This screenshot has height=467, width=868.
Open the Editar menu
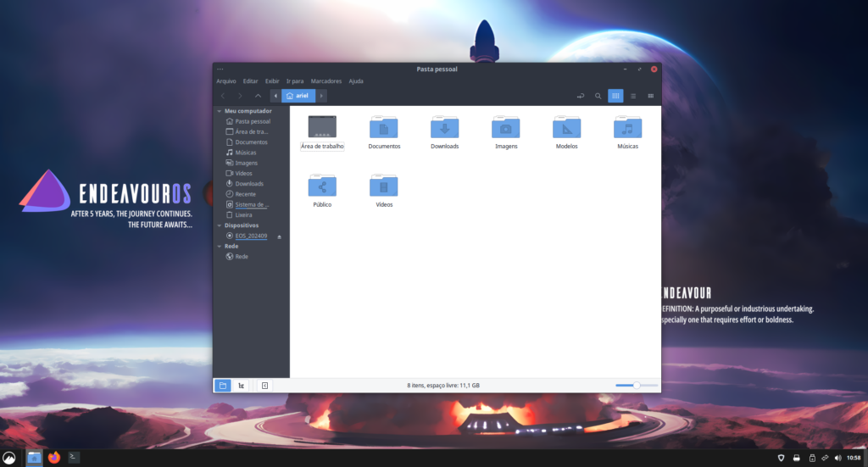(250, 81)
